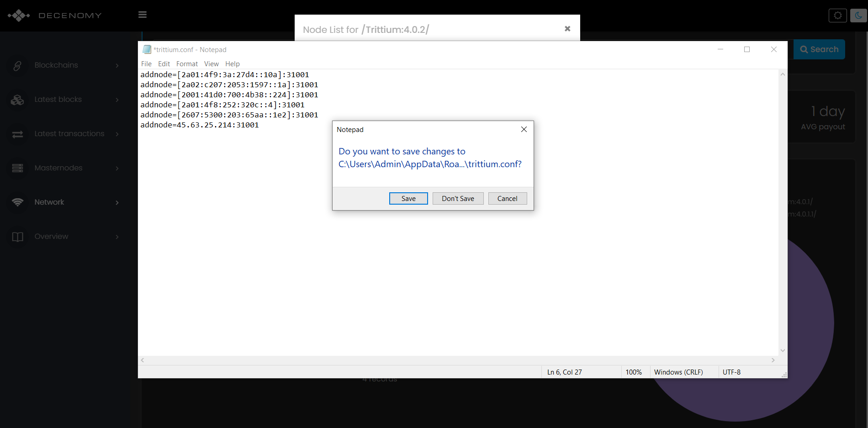Click the Notepad vertical scrollbar up arrow

tap(783, 74)
